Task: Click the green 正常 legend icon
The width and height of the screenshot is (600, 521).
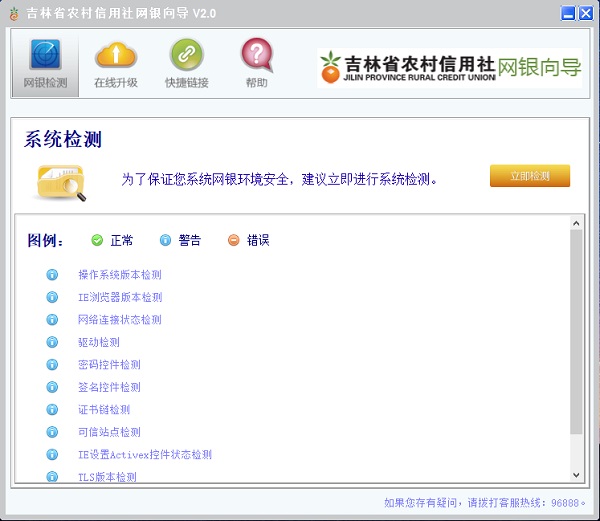Action: click(x=97, y=240)
